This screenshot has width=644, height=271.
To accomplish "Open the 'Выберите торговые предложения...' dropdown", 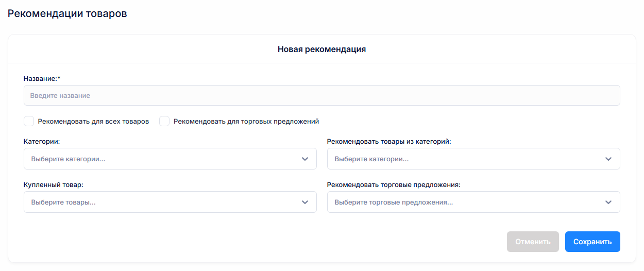I will pyautogui.click(x=464, y=202).
